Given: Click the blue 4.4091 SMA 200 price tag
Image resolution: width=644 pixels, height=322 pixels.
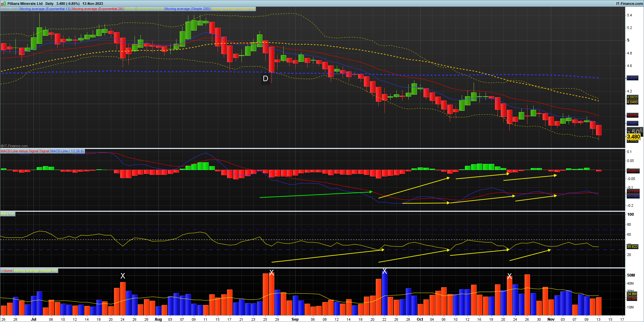Looking at the screenshot, I should [632, 78].
